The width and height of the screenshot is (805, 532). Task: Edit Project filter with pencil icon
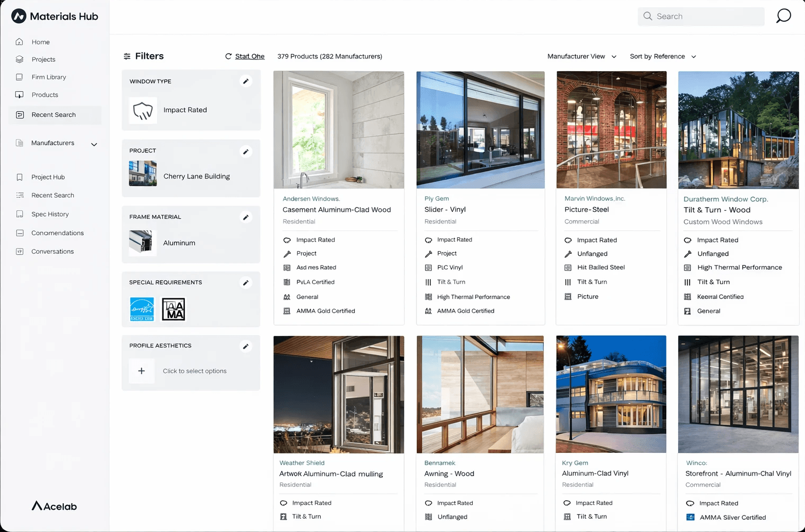246,152
